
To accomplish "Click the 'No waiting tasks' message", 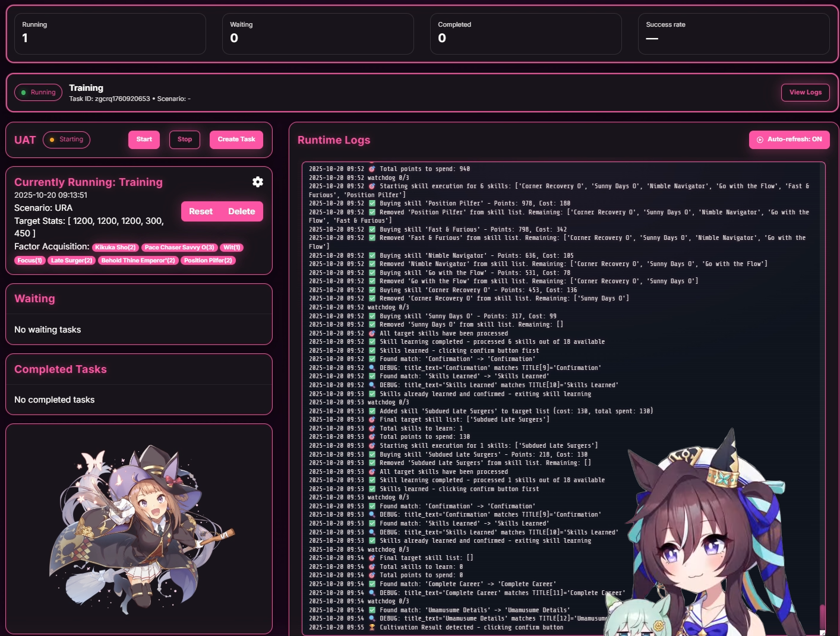I will [48, 330].
